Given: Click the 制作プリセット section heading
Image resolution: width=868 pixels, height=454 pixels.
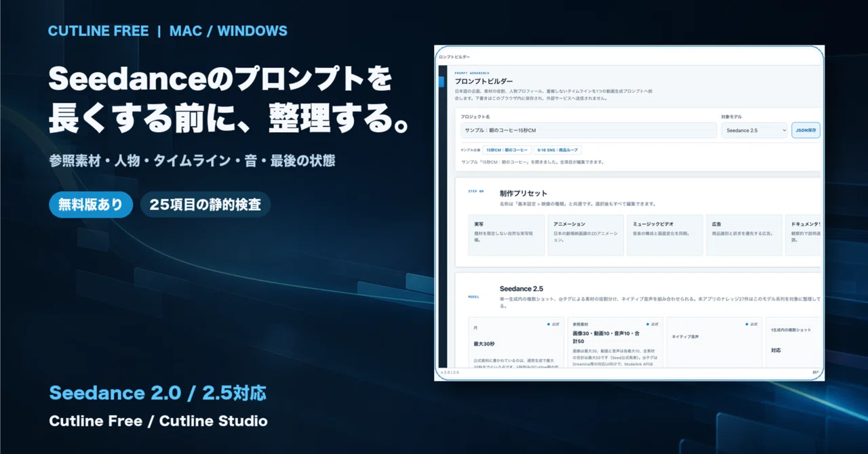Looking at the screenshot, I should [x=524, y=193].
